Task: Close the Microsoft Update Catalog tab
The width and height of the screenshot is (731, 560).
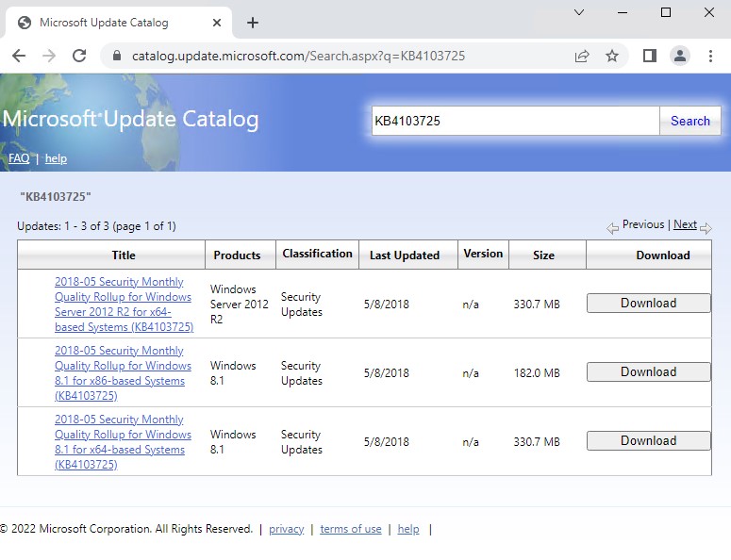Action: [x=217, y=23]
